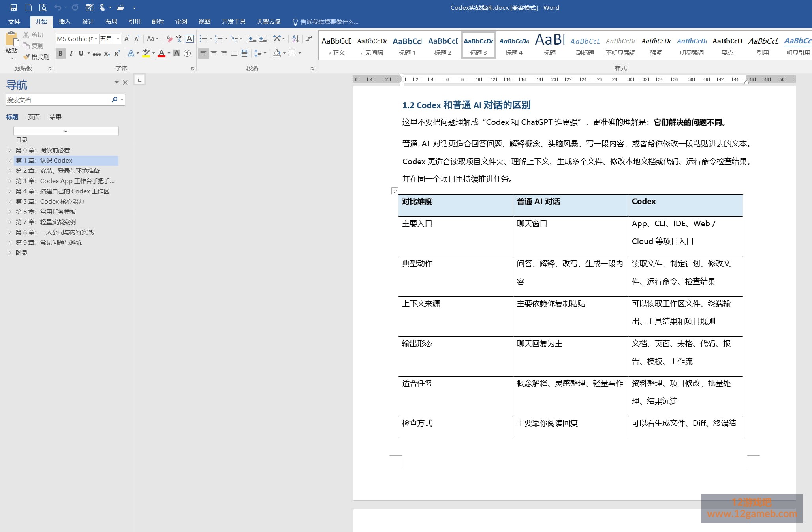Click the draw table icon in quick access toolbar

click(x=90, y=7)
